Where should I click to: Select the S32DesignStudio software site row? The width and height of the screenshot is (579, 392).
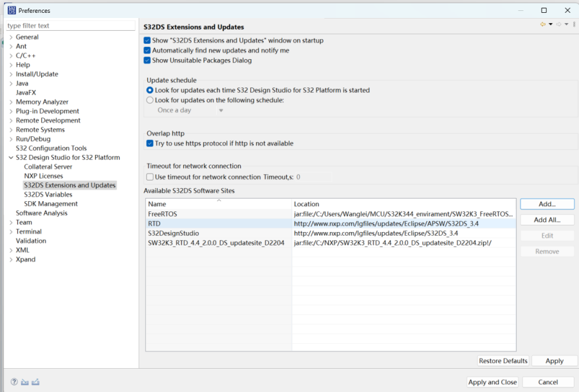[x=331, y=233]
